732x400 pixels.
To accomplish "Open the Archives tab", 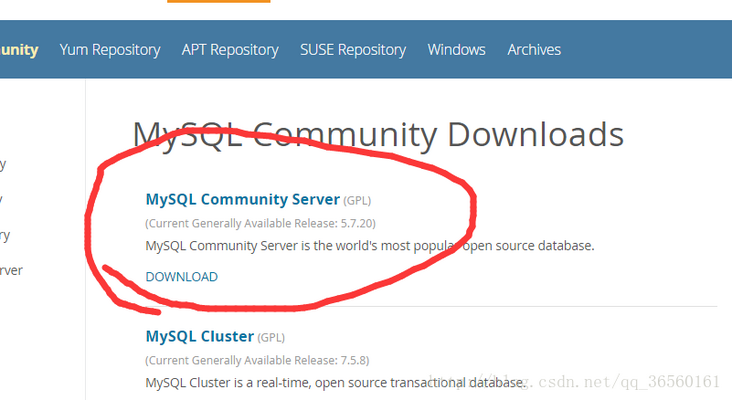I will pos(534,49).
